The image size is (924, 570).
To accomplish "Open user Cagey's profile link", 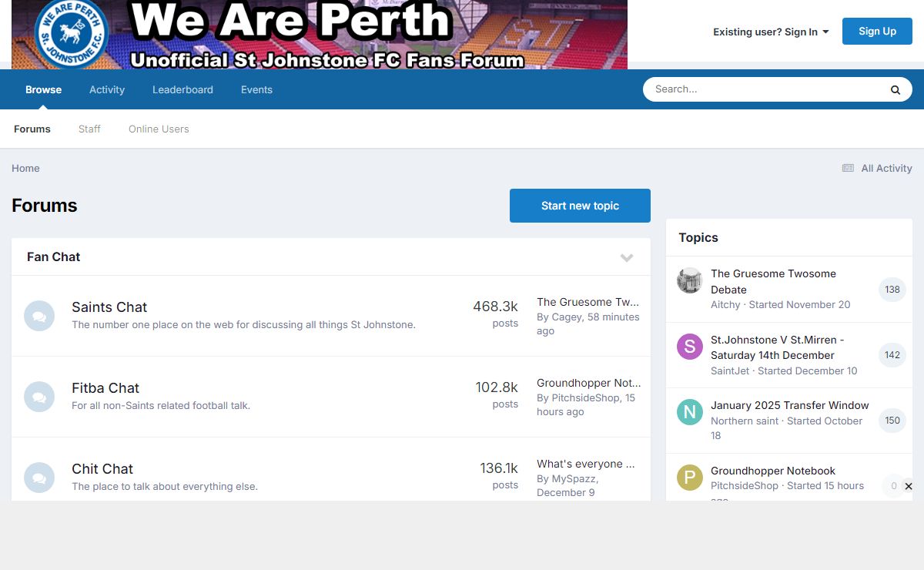I will pyautogui.click(x=567, y=317).
